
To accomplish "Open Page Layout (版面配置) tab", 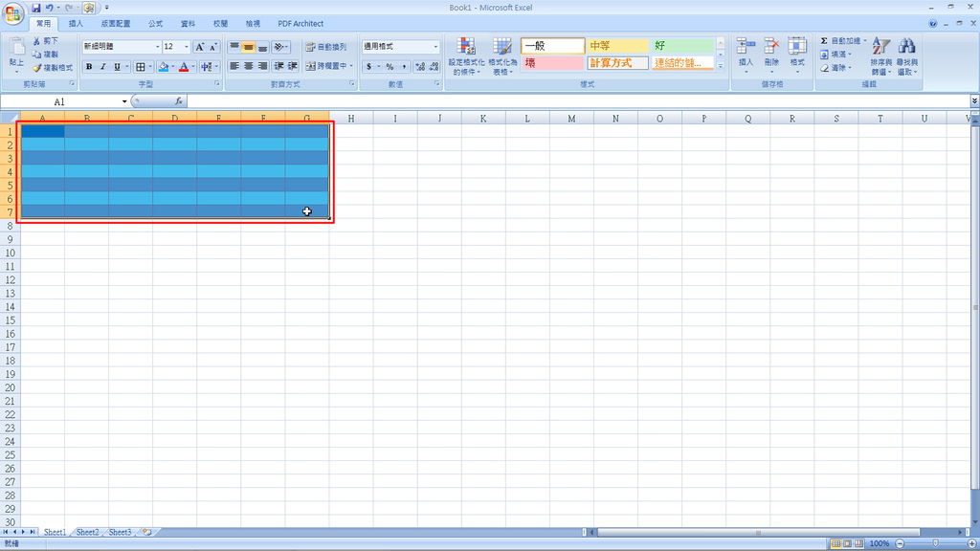I will click(116, 24).
